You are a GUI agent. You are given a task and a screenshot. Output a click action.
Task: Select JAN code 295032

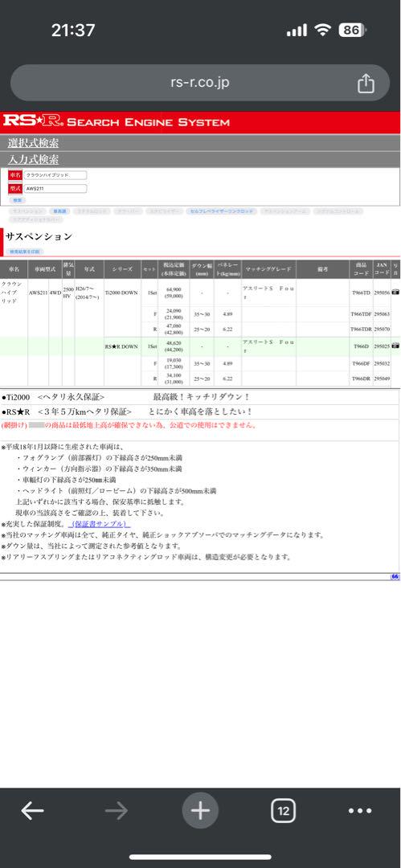(x=382, y=364)
